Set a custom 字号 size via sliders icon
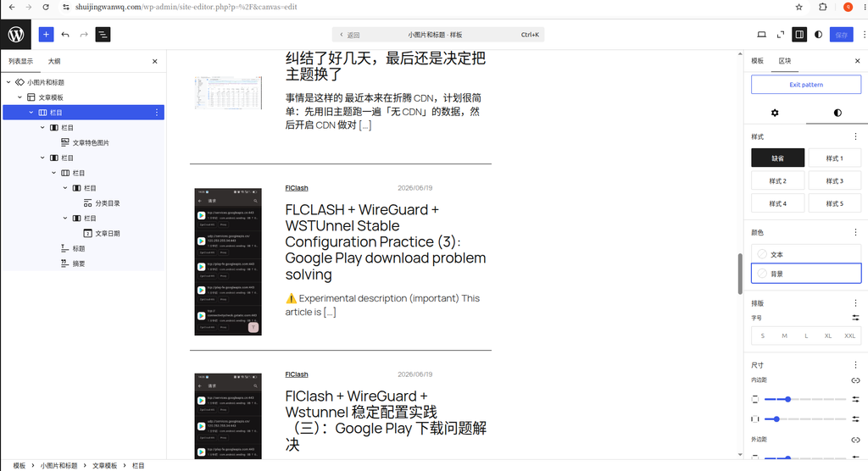868x471 pixels. (x=855, y=318)
